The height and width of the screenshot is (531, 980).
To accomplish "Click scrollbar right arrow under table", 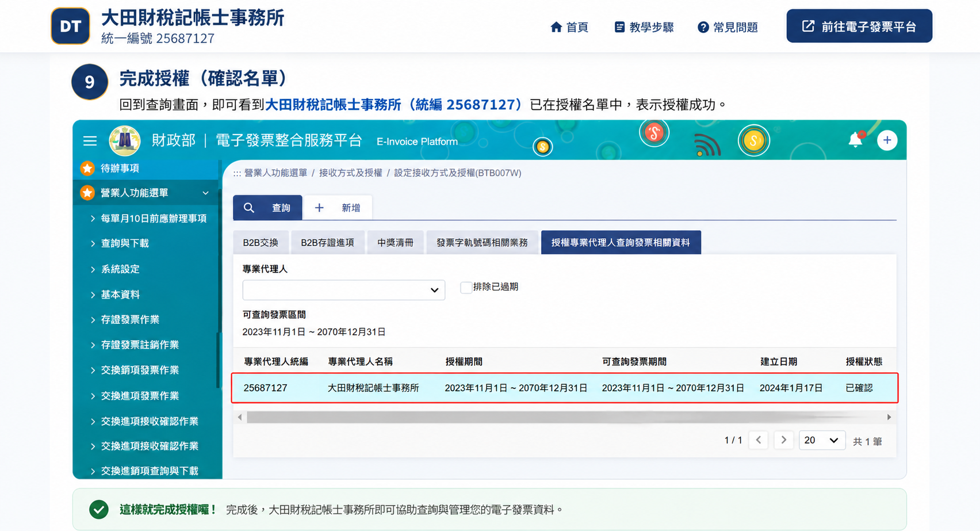I will (889, 417).
